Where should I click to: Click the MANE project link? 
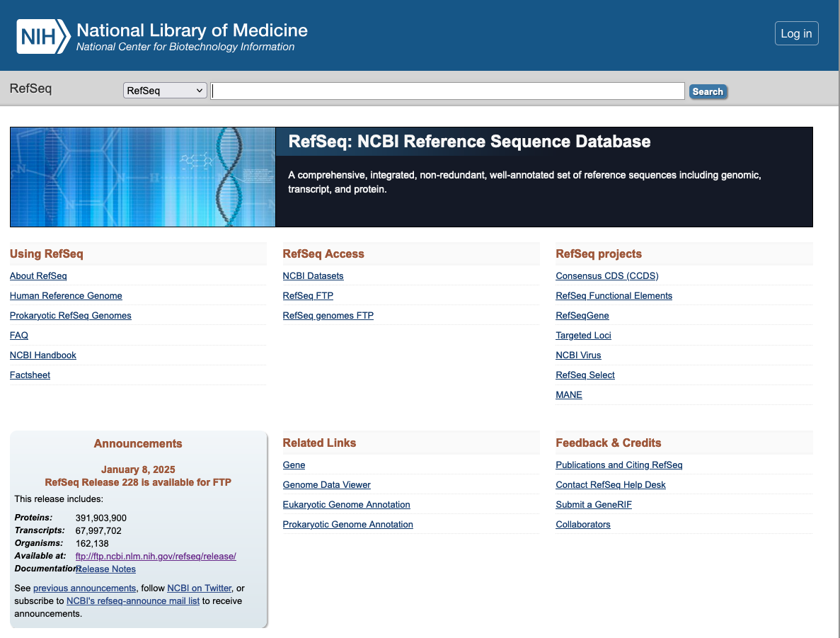(569, 395)
